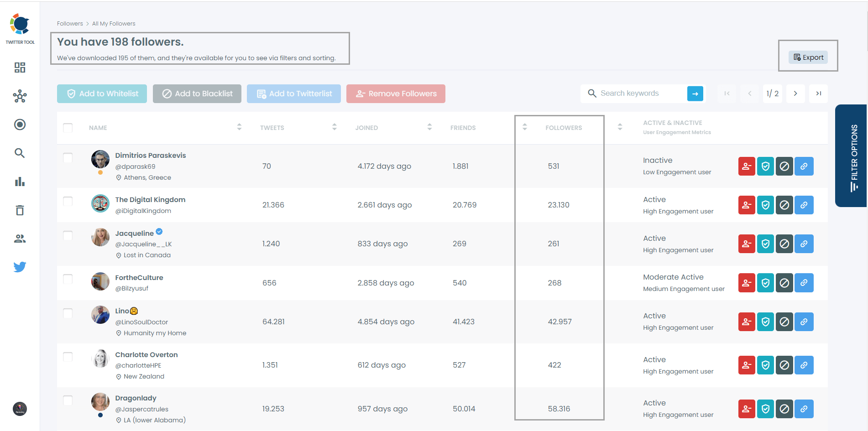Select the network connections icon in sidebar

(20, 96)
